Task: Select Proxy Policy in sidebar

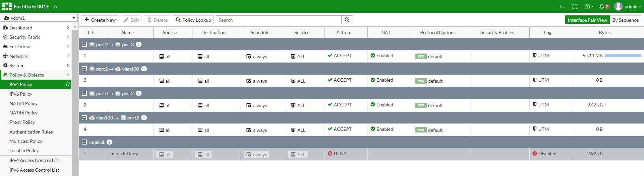Action: (22, 122)
